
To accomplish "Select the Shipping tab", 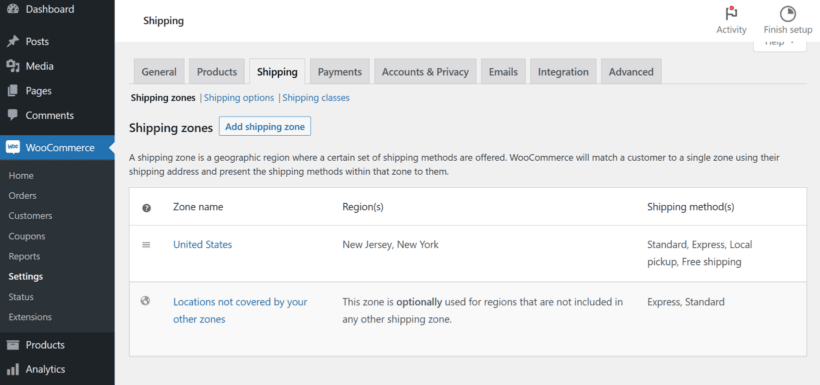I will [277, 72].
